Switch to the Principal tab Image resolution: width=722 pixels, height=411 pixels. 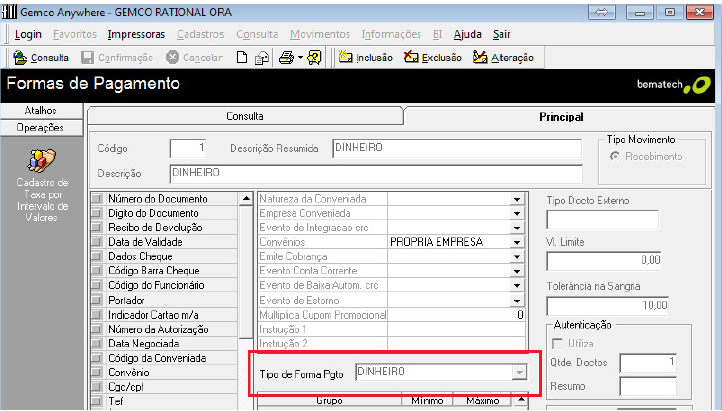[561, 117]
